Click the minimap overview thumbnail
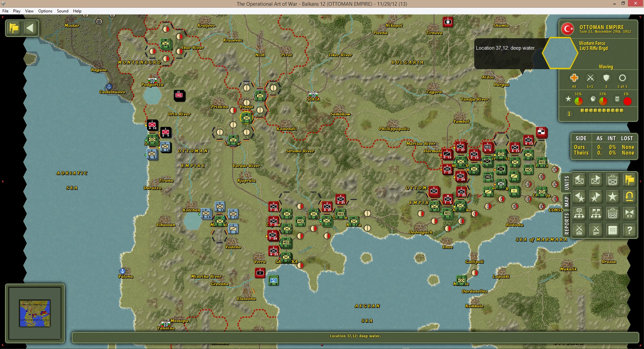Viewport: 644px width, 349px height. pyautogui.click(x=35, y=313)
